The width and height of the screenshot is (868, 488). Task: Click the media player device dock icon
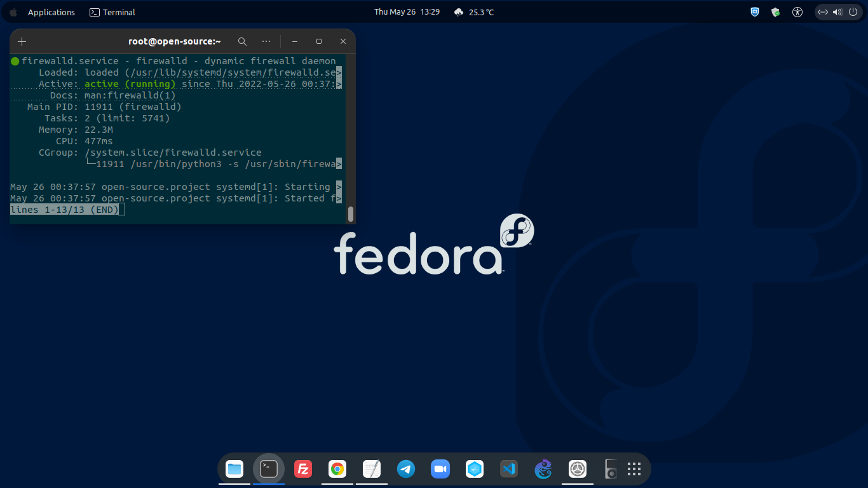click(x=611, y=470)
